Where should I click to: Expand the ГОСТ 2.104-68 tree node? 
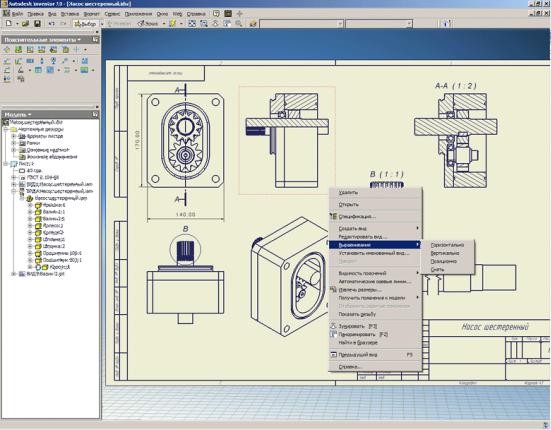tap(13, 177)
